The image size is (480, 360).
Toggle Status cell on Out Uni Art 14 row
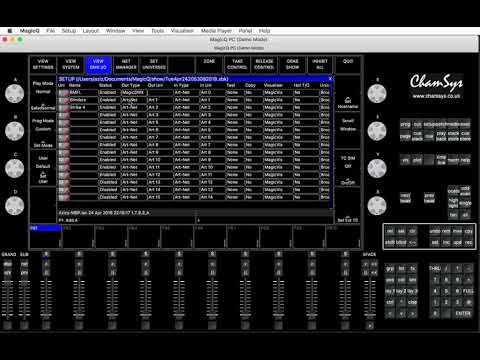click(108, 190)
